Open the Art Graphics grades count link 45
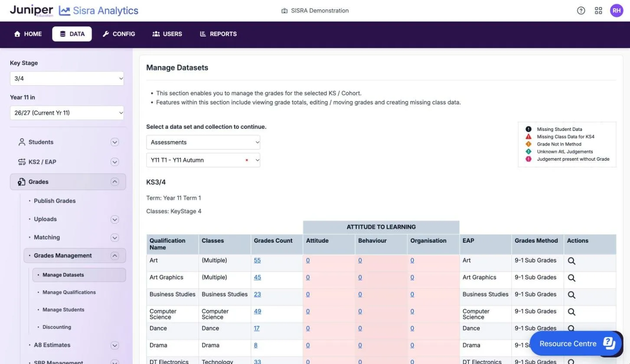Screen dimensions: 630x364 tap(258, 277)
